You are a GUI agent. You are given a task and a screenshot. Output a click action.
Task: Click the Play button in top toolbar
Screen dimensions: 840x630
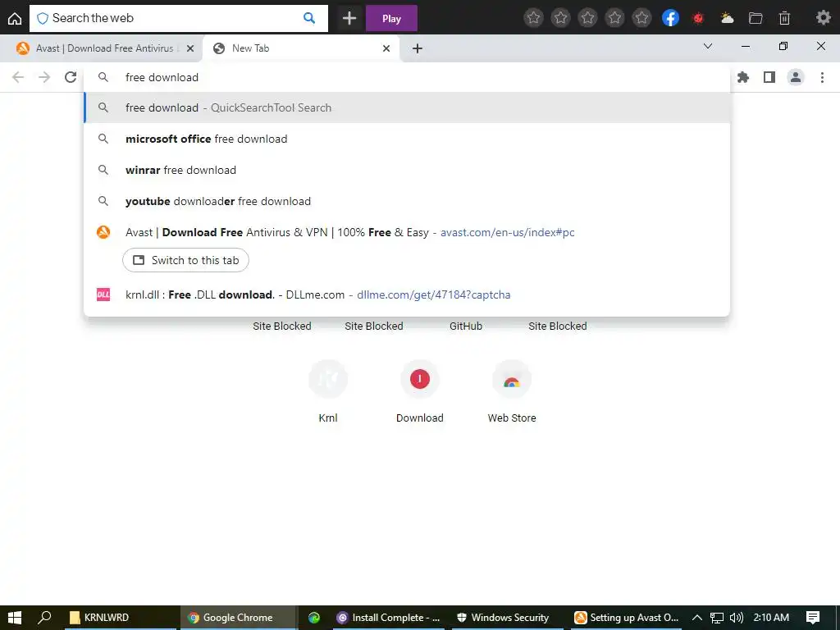point(391,19)
